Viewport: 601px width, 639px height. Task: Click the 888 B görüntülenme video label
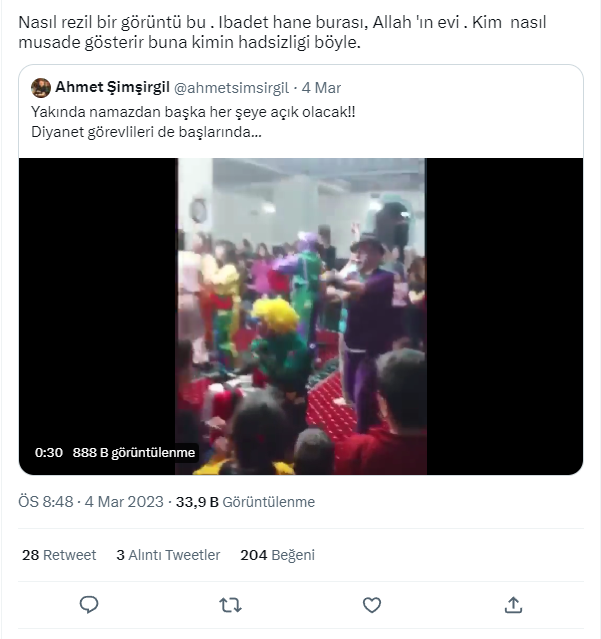tap(134, 452)
